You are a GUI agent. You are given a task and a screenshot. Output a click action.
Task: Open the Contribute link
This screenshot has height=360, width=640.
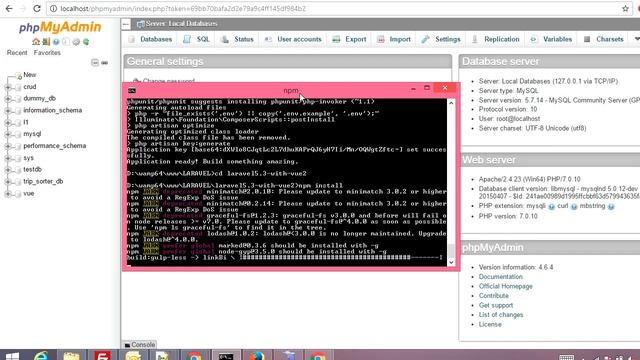[493, 296]
